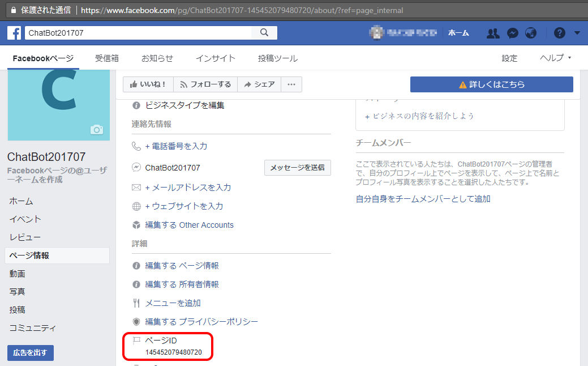Click the shield privacy policy icon
This screenshot has height=366, width=588.
click(136, 322)
